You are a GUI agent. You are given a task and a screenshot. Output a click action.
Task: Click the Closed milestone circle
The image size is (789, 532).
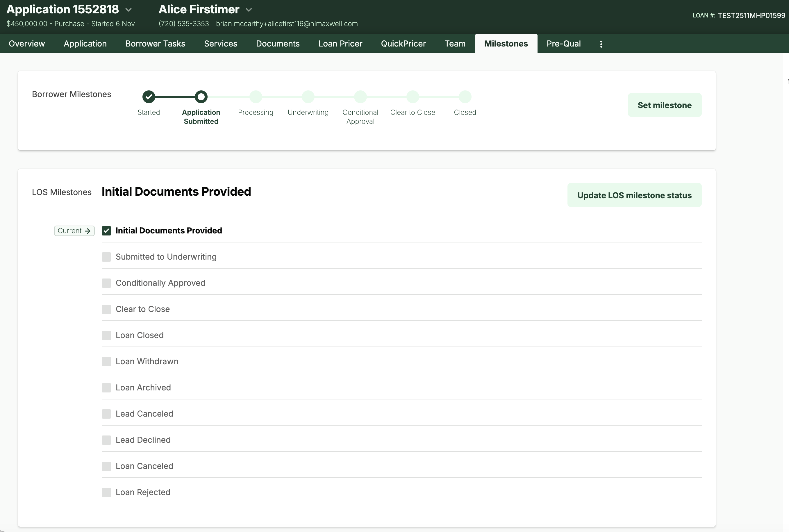click(465, 97)
